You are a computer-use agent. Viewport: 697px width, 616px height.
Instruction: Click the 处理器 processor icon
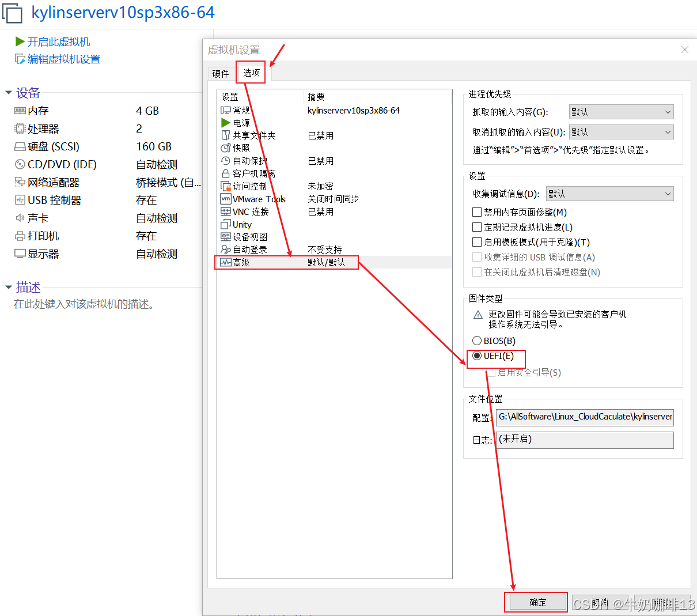pyautogui.click(x=20, y=129)
